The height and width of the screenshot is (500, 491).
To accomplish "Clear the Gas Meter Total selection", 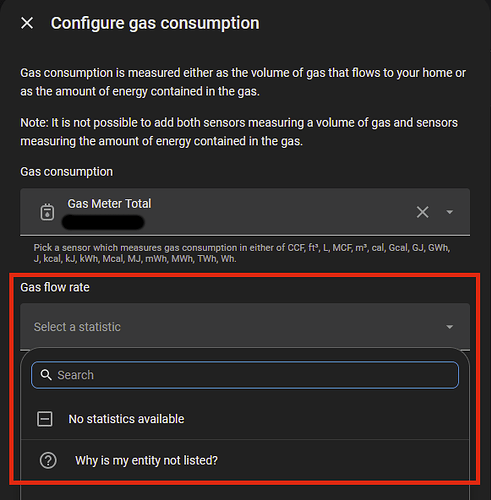I will pos(422,212).
